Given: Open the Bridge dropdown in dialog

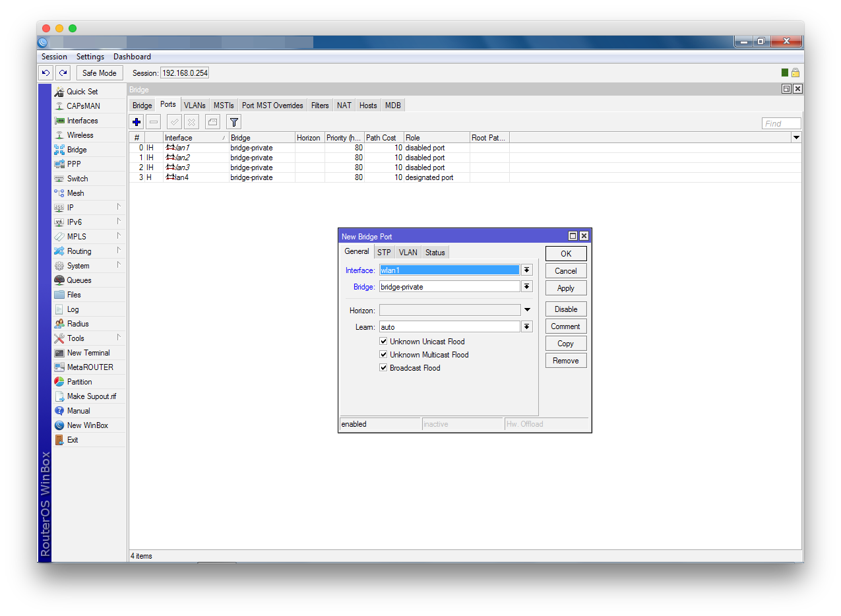Looking at the screenshot, I should pyautogui.click(x=527, y=287).
